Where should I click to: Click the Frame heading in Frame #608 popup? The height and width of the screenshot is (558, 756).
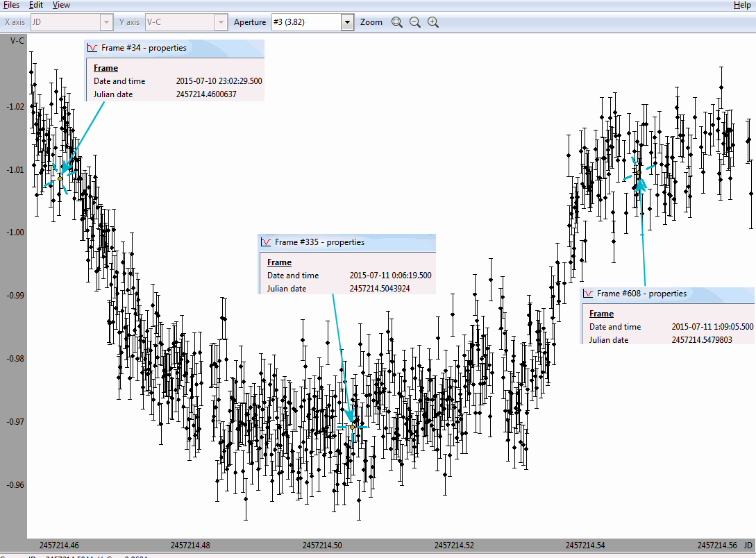(x=601, y=314)
